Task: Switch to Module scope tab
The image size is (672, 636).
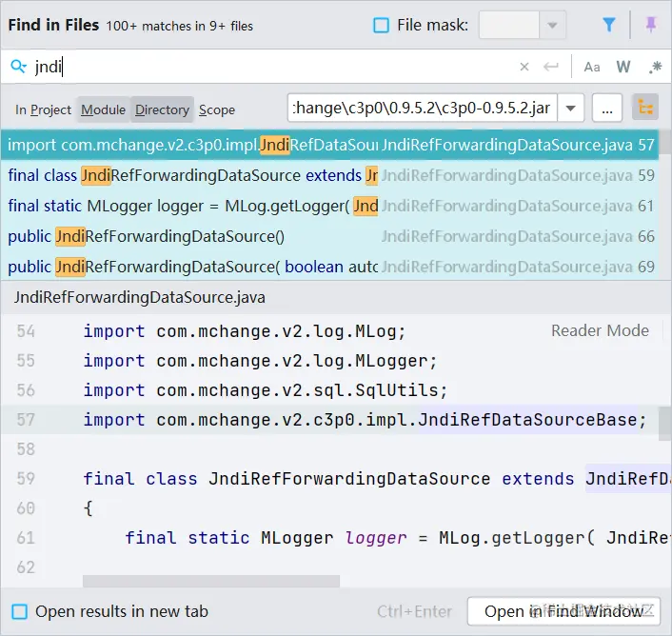Action: [x=104, y=110]
